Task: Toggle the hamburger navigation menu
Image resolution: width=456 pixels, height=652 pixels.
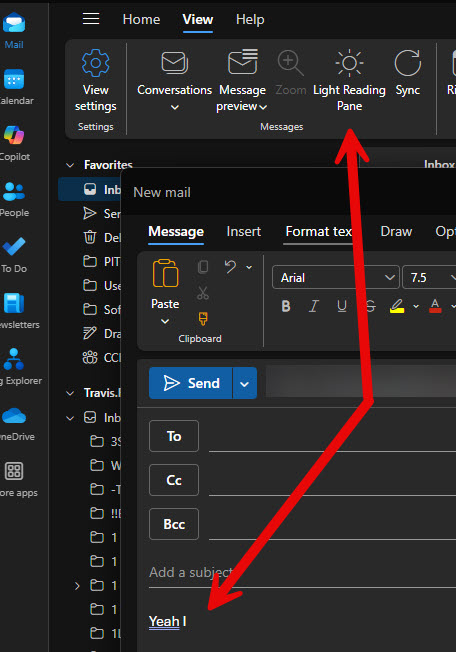Action: 91,19
